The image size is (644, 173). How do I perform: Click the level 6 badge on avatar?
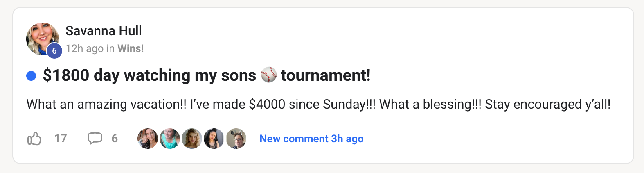coord(54,51)
